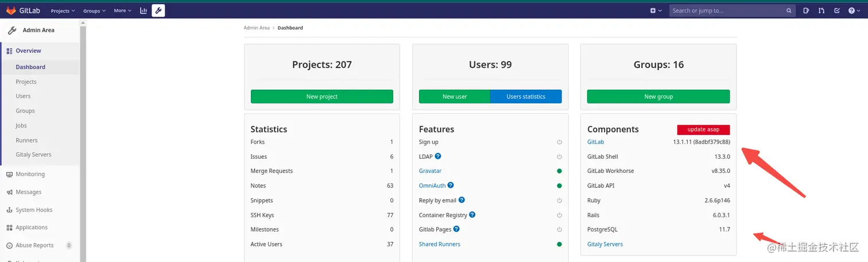The height and width of the screenshot is (262, 868).
Task: Open Gitaly Servers in the sidebar
Action: [x=34, y=155]
